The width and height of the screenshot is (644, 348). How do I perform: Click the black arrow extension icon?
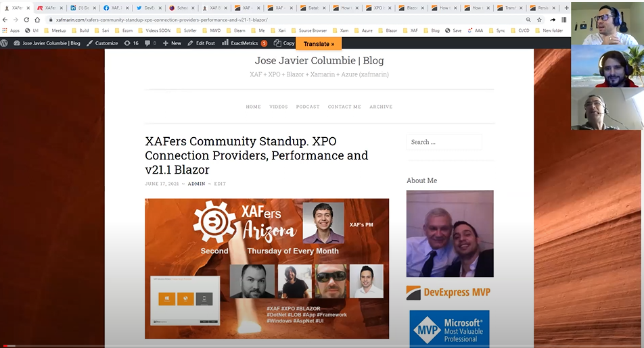(553, 20)
